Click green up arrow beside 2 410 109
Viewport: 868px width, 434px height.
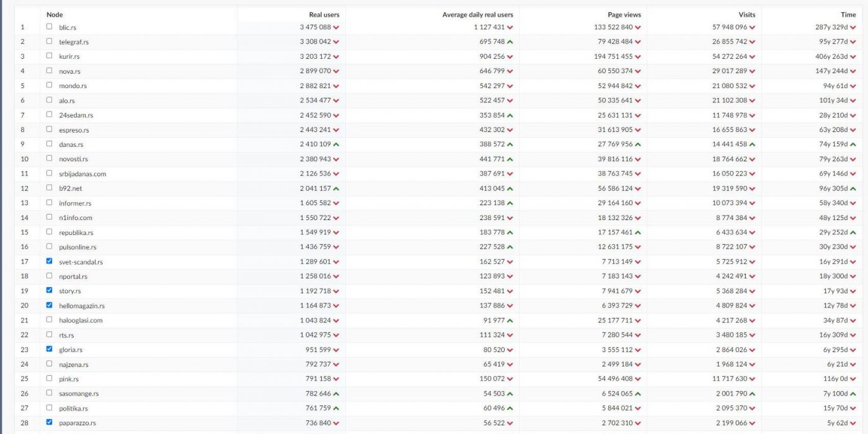coord(336,144)
